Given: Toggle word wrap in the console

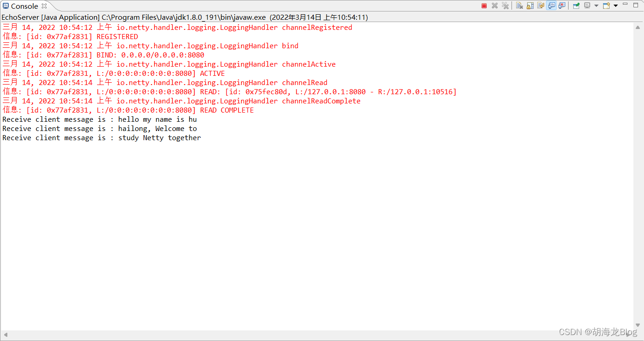Looking at the screenshot, I should pos(540,6).
